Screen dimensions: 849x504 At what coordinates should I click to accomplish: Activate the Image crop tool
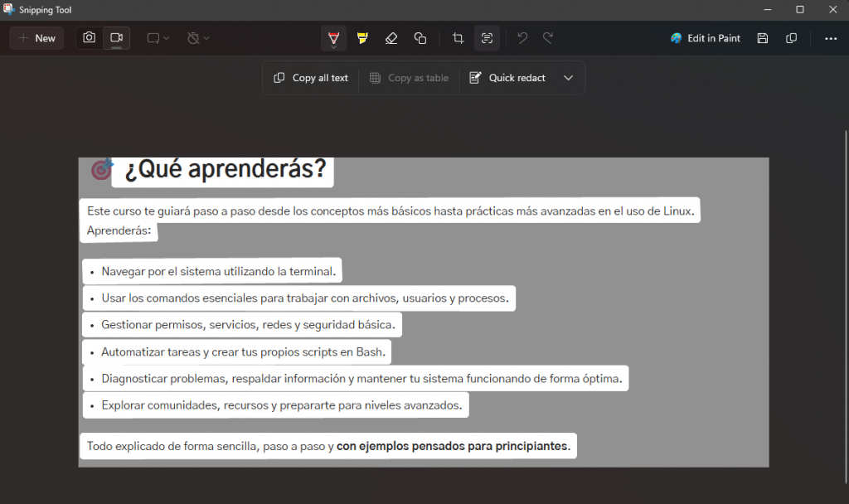point(458,38)
